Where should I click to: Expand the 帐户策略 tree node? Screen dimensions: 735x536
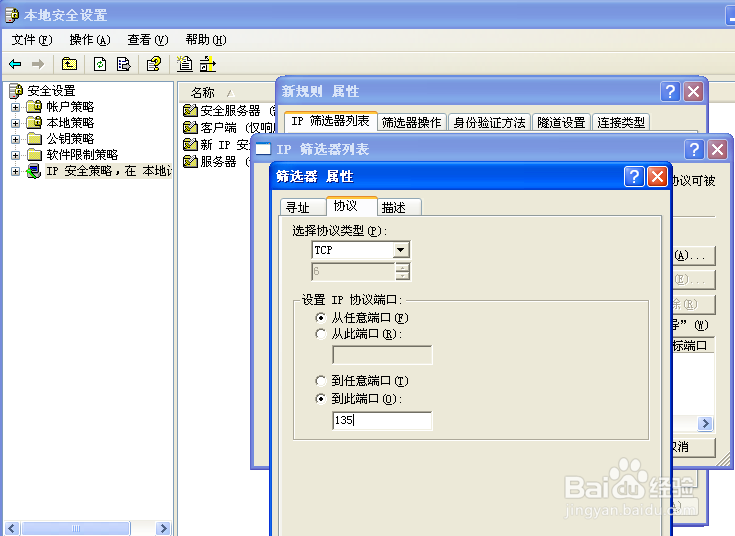pyautogui.click(x=15, y=107)
